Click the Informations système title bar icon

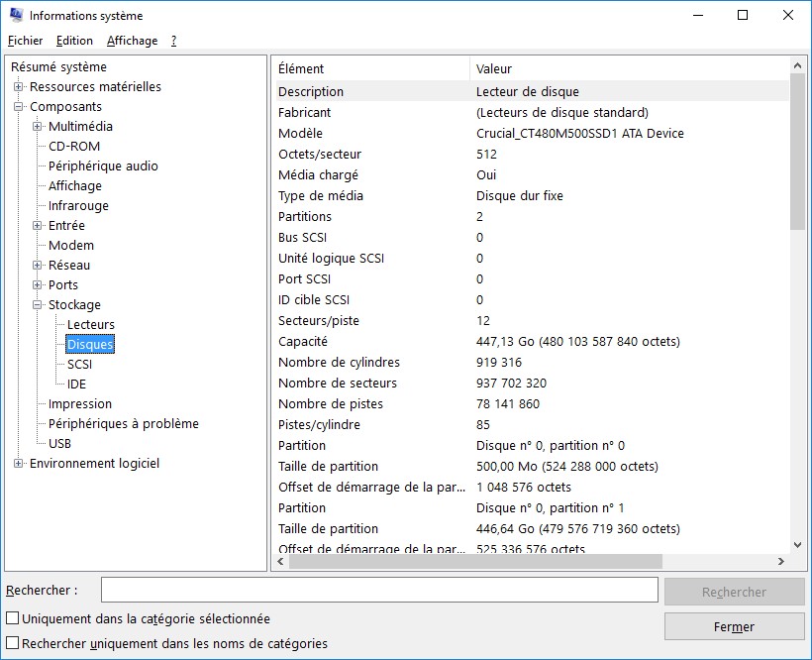[x=16, y=16]
